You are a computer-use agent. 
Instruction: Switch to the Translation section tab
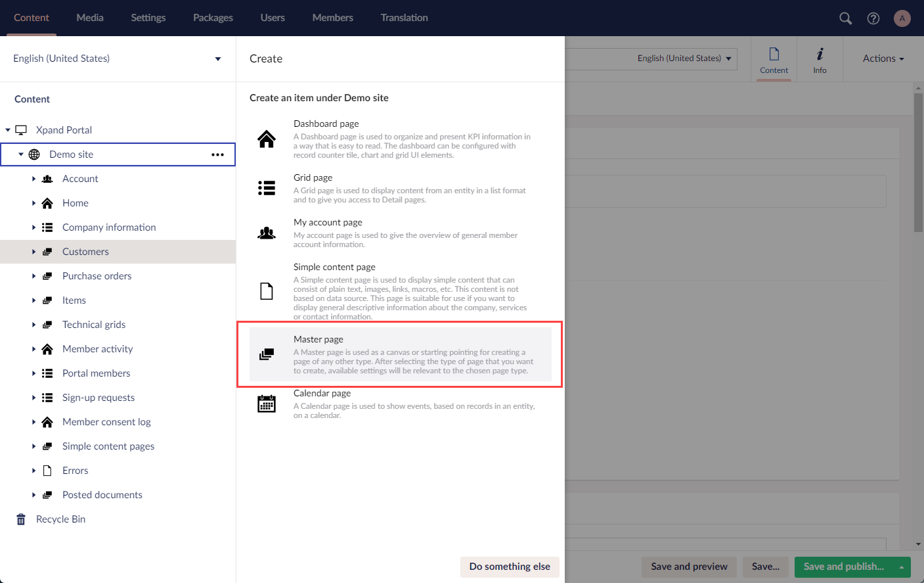click(x=405, y=18)
